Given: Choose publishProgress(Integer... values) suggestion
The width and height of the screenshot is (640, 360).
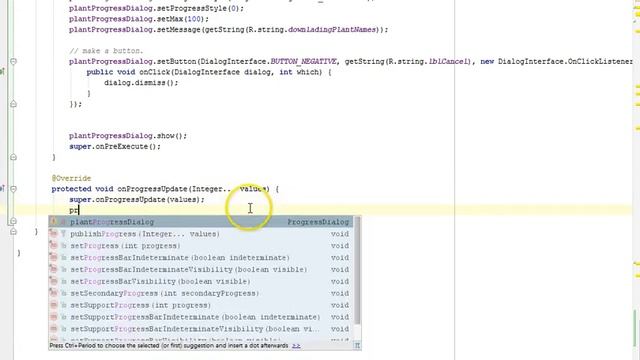Looking at the screenshot, I should tap(201, 234).
